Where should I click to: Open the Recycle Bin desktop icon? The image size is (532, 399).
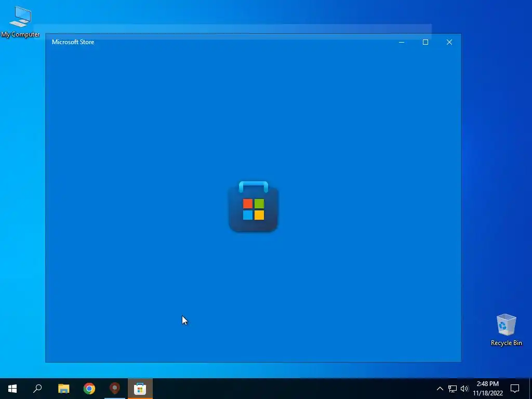coord(506,330)
